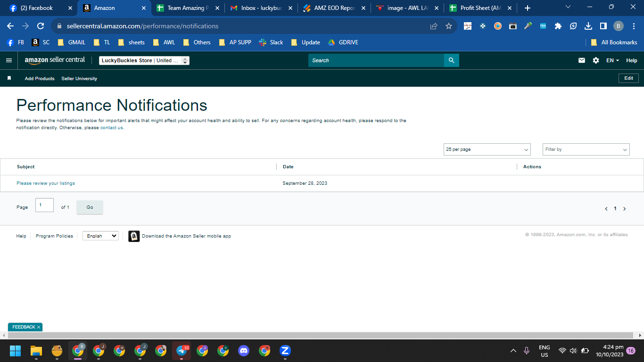Screen dimensions: 644x362
Task: Click the bookmark flag icon
Action: point(9,78)
